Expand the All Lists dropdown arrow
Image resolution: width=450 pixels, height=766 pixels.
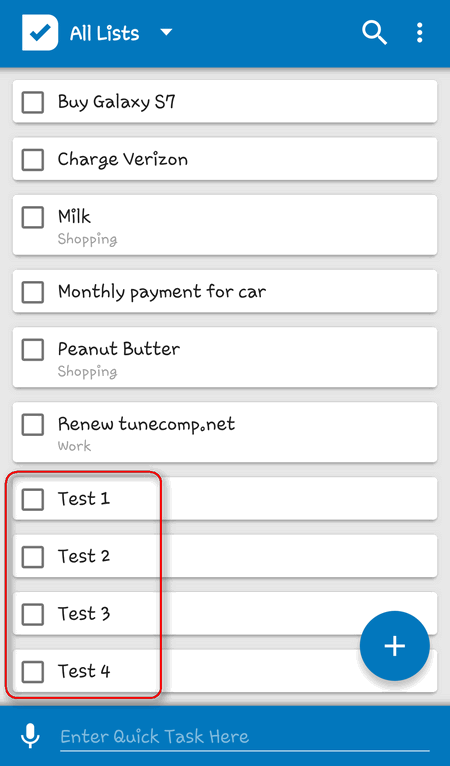(167, 32)
